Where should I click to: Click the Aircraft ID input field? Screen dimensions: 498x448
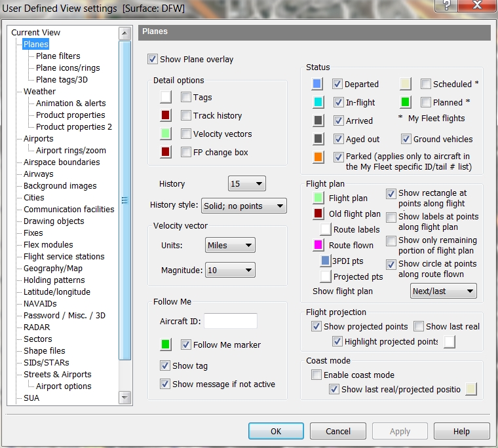(x=231, y=321)
